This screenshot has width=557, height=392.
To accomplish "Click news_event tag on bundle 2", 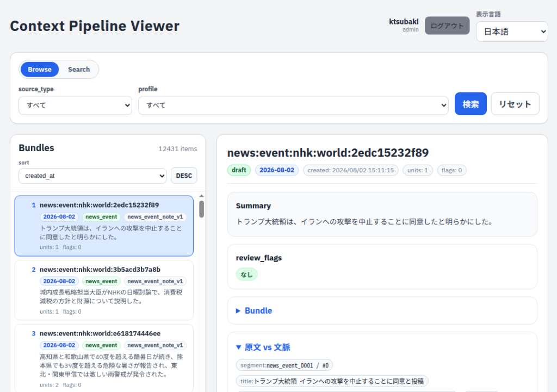I will pyautogui.click(x=101, y=281).
